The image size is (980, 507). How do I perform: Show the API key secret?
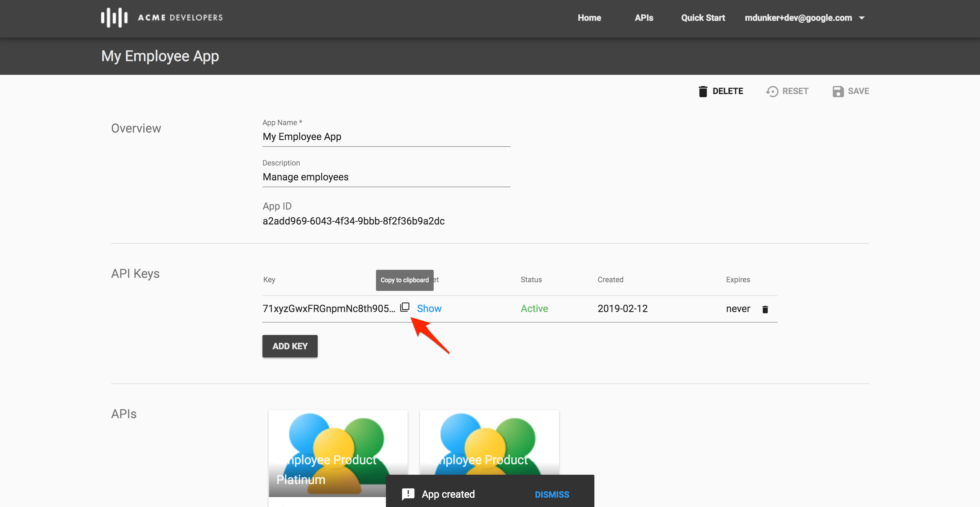coord(429,308)
